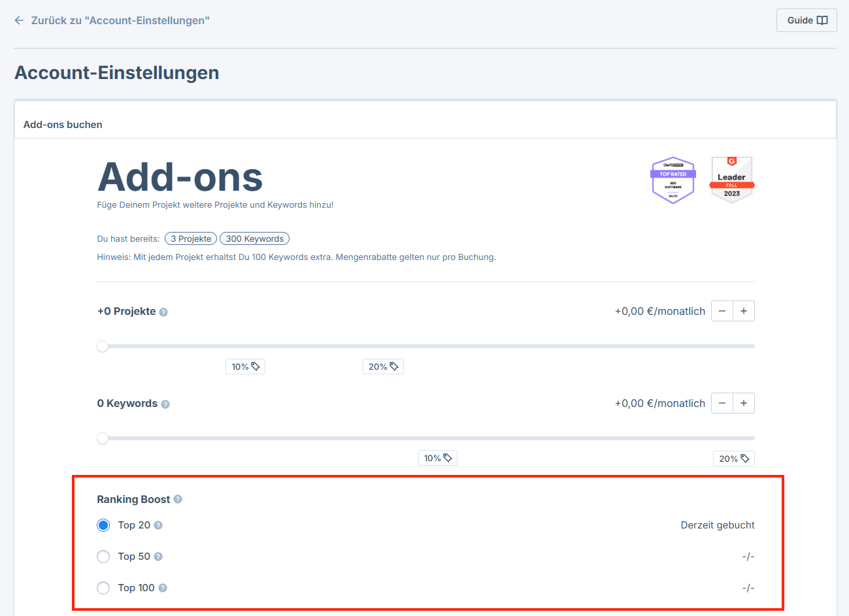Image resolution: width=849 pixels, height=616 pixels.
Task: Go back to "Account-Einstellungen"
Action: [x=111, y=20]
